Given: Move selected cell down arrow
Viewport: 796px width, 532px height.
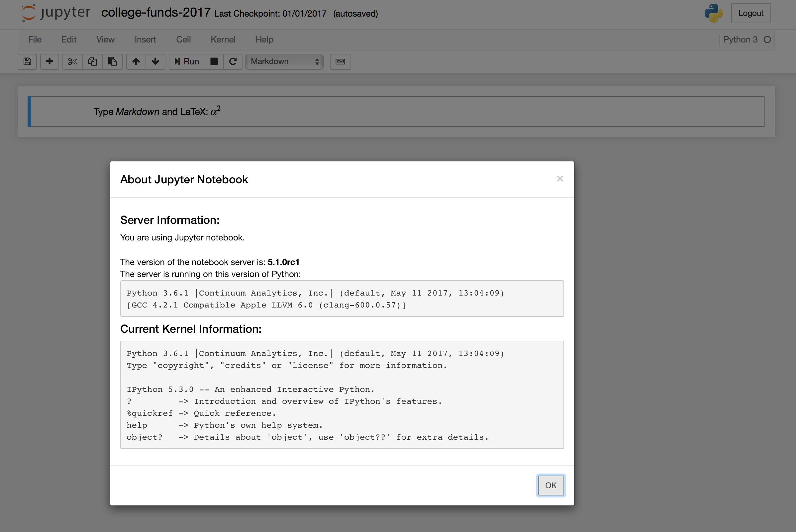Looking at the screenshot, I should [x=155, y=61].
